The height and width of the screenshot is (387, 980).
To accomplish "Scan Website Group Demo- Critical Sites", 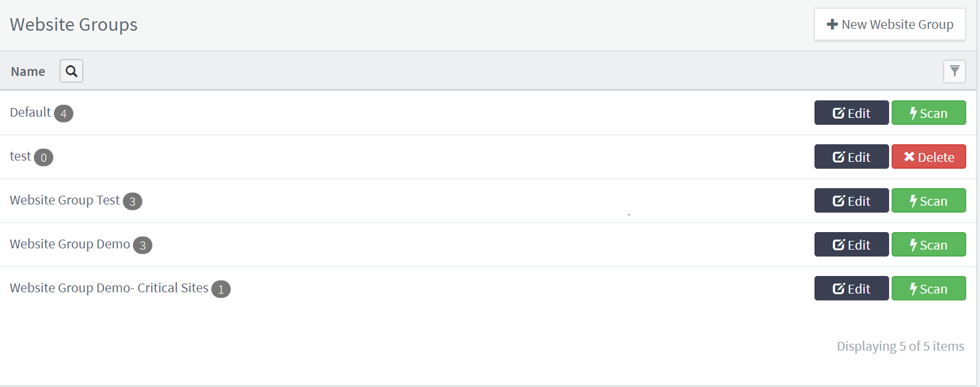I will 929,289.
